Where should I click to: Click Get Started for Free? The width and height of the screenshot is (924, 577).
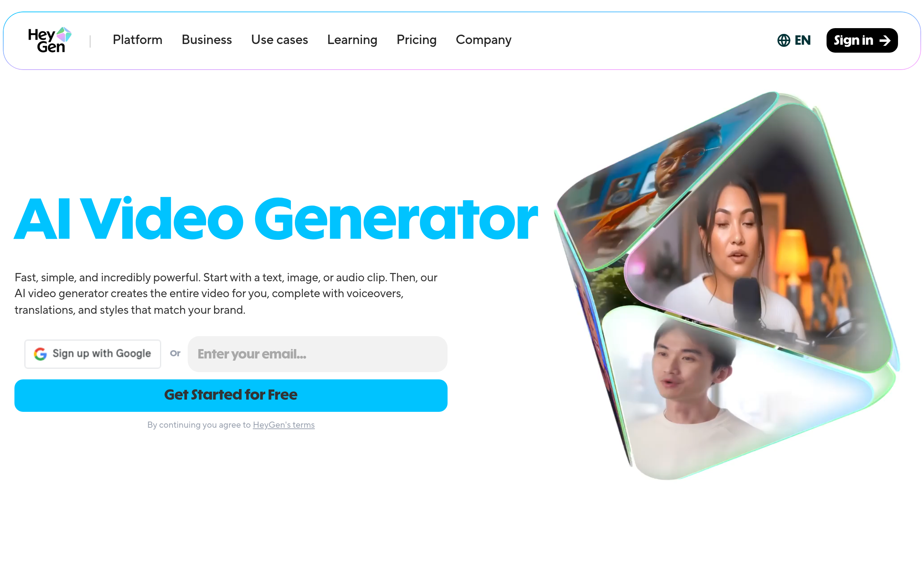(x=231, y=395)
